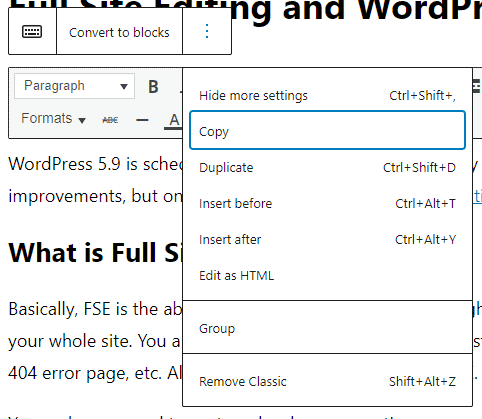Image resolution: width=482 pixels, height=419 pixels.
Task: Toggle Bold formatting in Classic toolbar
Action: [x=153, y=87]
